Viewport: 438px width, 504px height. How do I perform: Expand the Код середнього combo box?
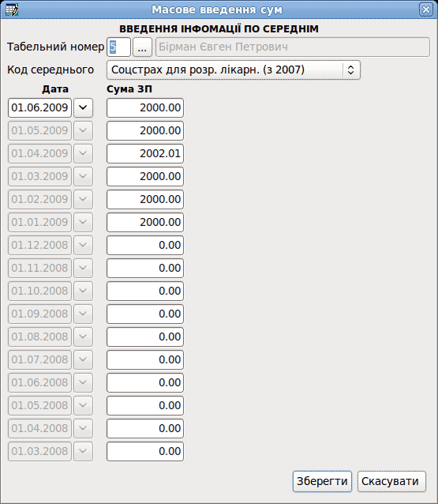click(234, 70)
